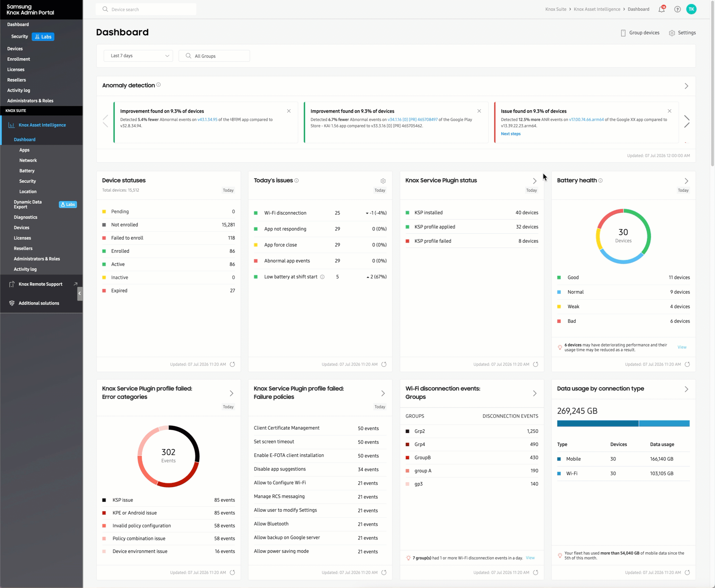715x588 pixels.
Task: Click the Anomaly detection info icon
Action: pyautogui.click(x=158, y=85)
